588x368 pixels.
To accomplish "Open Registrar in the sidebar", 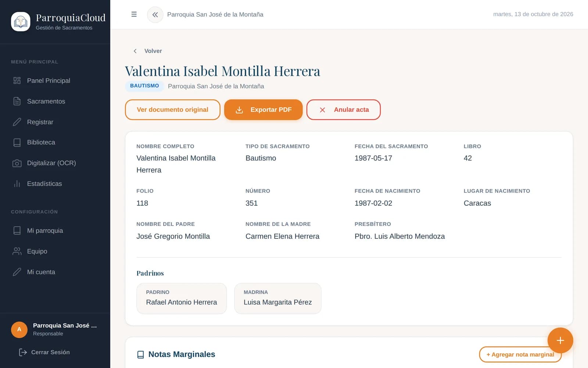I will 55,122.
